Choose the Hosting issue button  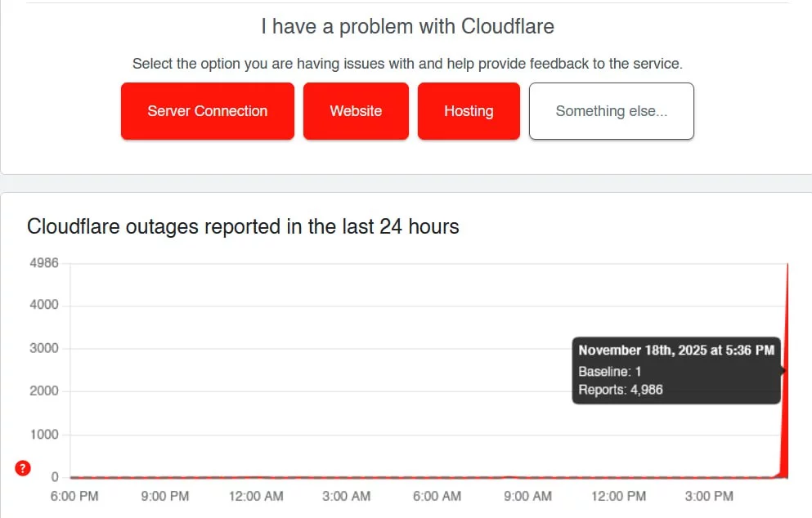pos(469,111)
